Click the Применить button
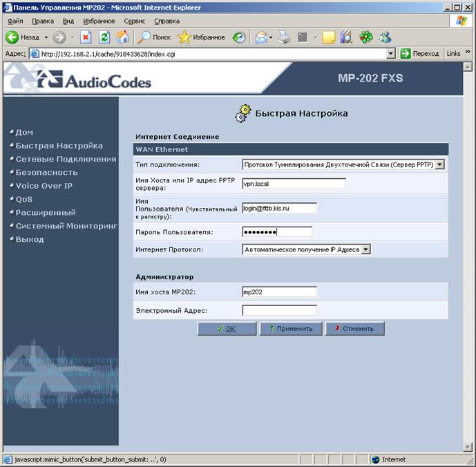This screenshot has height=467, width=476. click(x=291, y=329)
